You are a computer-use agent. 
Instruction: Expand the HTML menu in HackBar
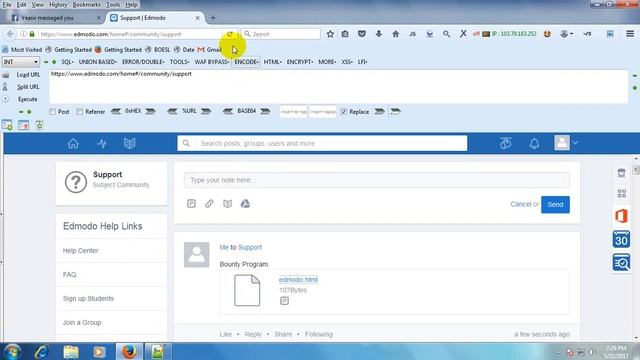(272, 62)
